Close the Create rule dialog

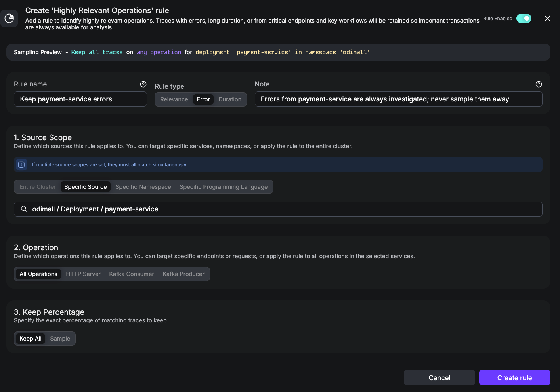[x=547, y=18]
